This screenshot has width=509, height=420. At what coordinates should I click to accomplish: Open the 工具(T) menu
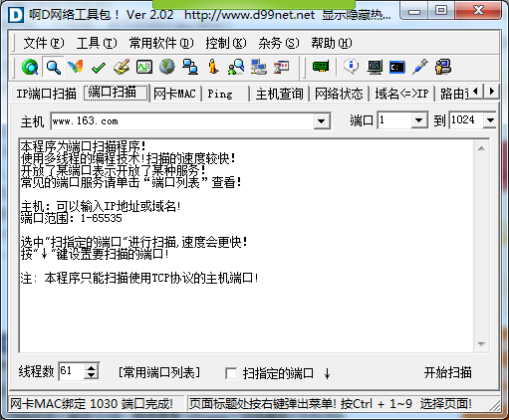97,43
